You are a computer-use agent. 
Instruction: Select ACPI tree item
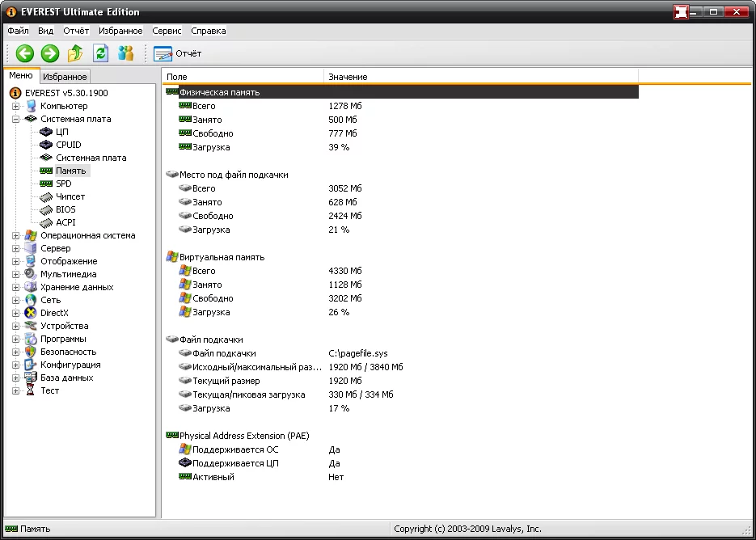pos(65,223)
